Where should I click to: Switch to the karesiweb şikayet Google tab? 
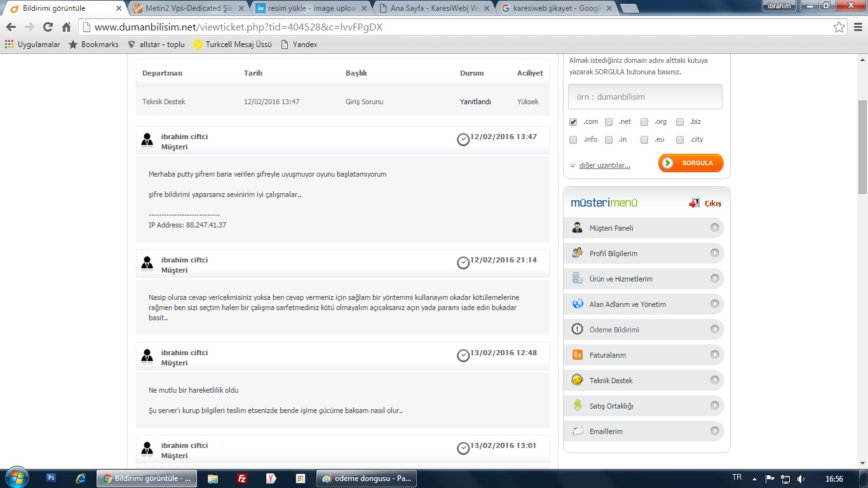pyautogui.click(x=555, y=9)
